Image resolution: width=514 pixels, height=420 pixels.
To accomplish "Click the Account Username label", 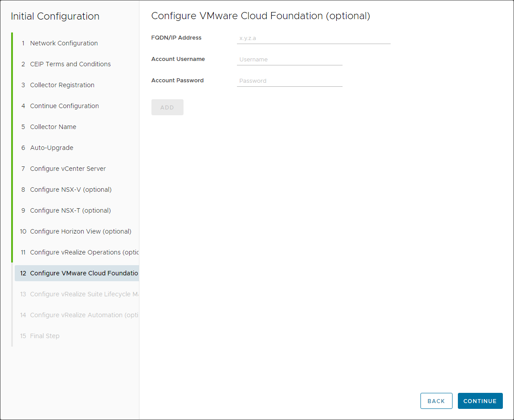I will (178, 59).
